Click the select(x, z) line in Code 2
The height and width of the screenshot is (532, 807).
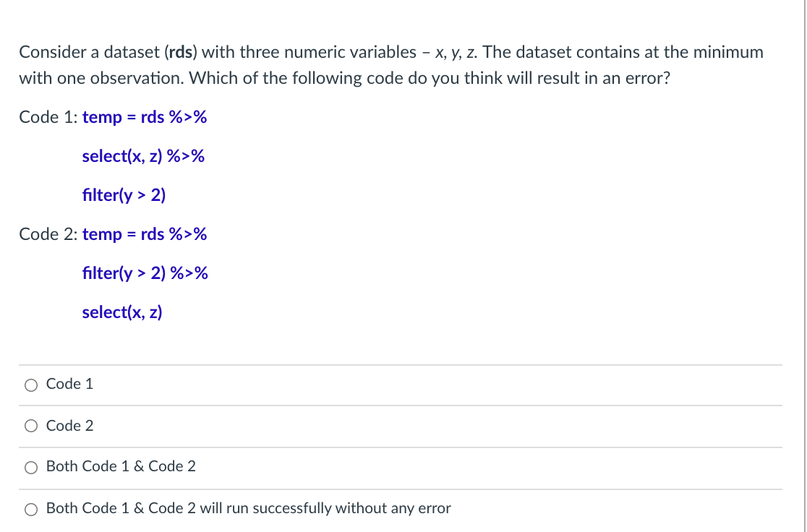coord(121,312)
